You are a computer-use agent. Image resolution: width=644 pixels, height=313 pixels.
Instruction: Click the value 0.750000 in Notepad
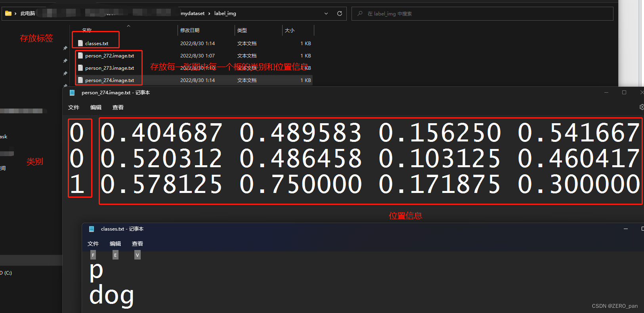(x=300, y=184)
